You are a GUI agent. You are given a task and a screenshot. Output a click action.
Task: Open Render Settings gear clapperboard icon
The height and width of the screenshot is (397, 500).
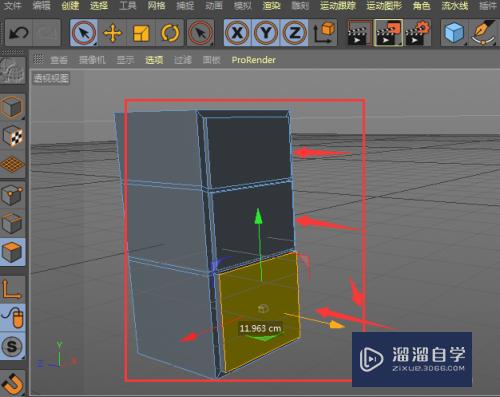[x=417, y=33]
